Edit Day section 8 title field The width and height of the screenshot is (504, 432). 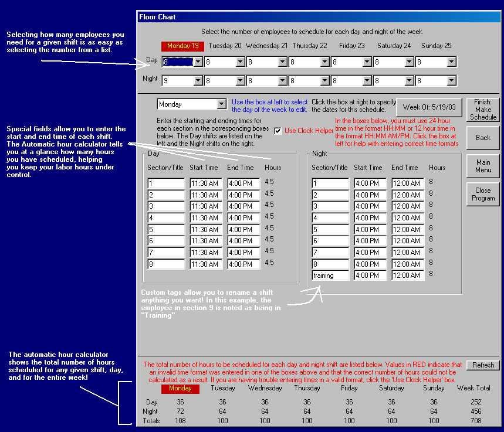coord(166,264)
